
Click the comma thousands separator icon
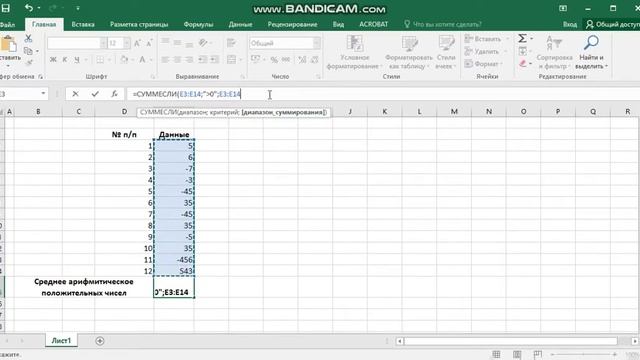(x=286, y=60)
